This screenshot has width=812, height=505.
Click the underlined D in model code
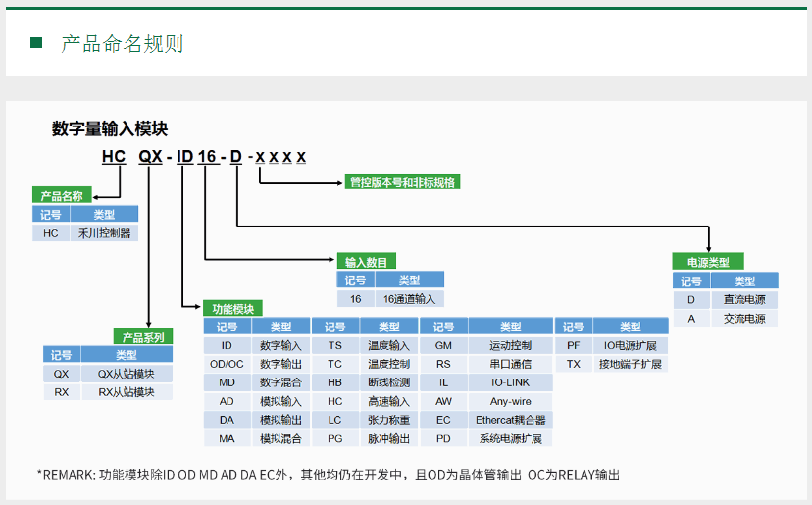click(x=235, y=157)
